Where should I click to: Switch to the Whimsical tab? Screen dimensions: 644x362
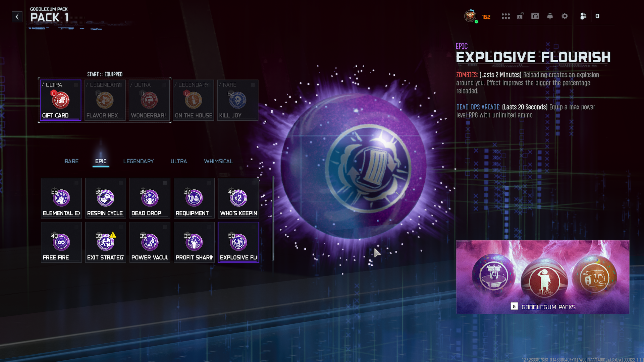(218, 161)
